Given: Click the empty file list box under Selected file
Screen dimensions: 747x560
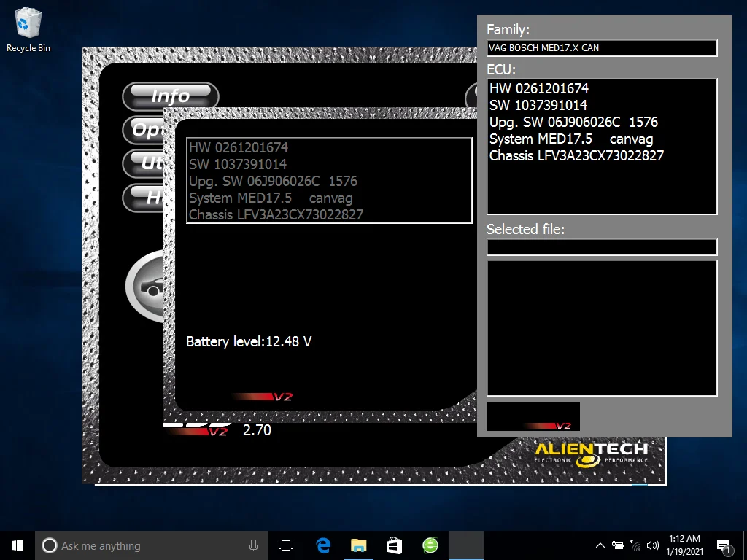Looking at the screenshot, I should 602,328.
